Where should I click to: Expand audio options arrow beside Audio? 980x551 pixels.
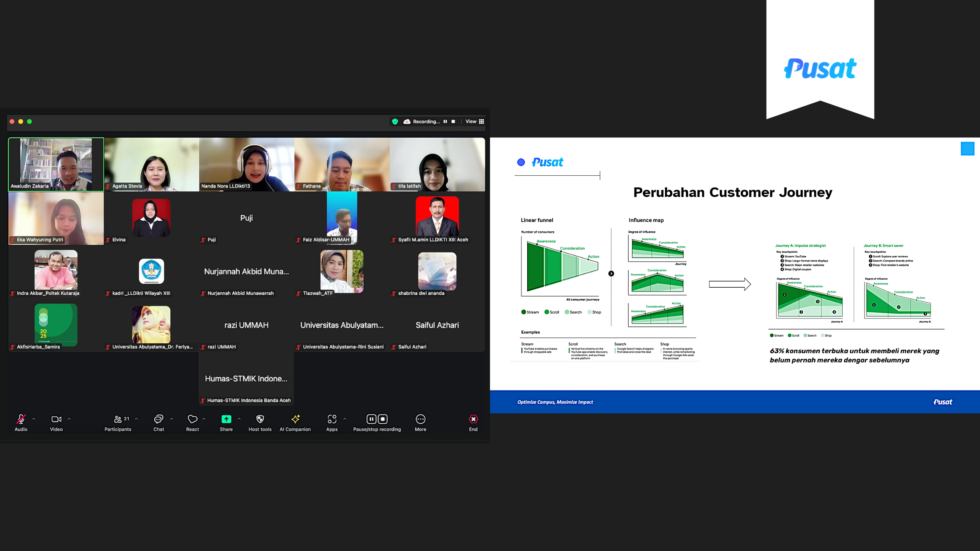[34, 419]
